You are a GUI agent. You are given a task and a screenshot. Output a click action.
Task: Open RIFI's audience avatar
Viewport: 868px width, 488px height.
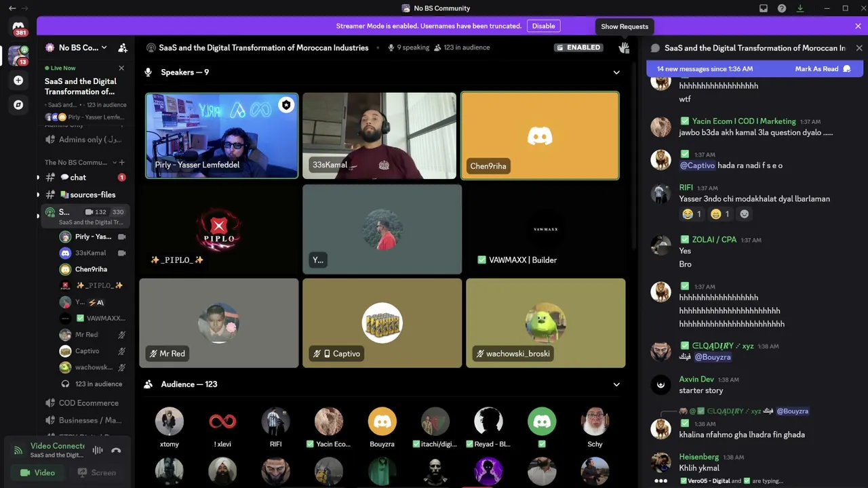[x=275, y=422]
